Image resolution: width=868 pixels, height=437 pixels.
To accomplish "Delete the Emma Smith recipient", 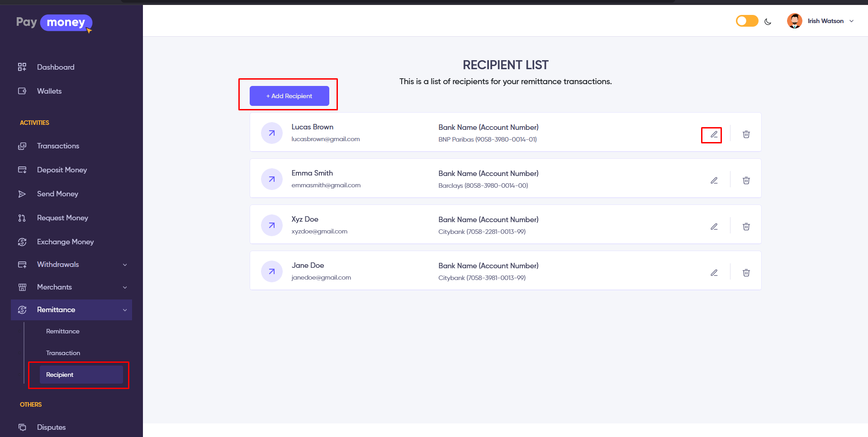I will click(746, 180).
